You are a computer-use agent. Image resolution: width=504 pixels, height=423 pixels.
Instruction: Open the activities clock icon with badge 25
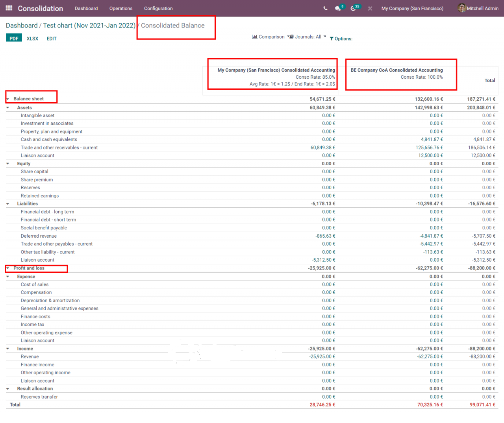click(353, 8)
